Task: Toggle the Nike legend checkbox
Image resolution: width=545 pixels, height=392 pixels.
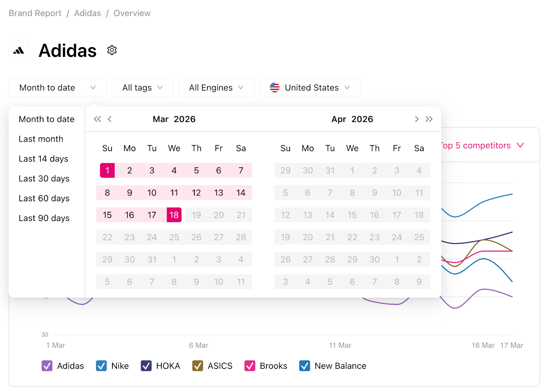Action: (101, 365)
